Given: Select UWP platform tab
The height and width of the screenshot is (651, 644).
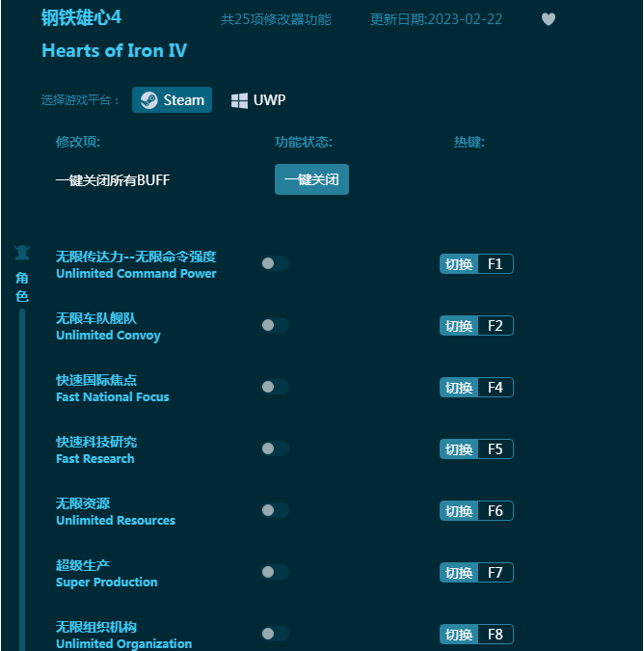Looking at the screenshot, I should click(258, 100).
